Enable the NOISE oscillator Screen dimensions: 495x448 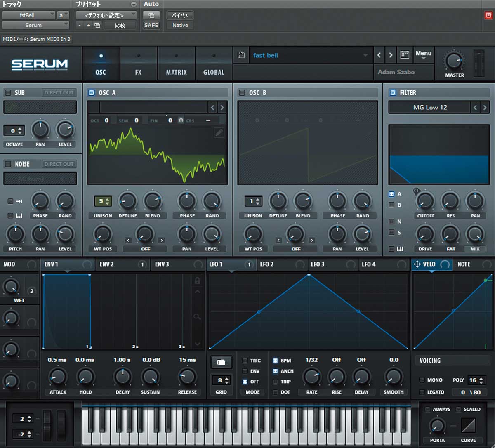8,164
